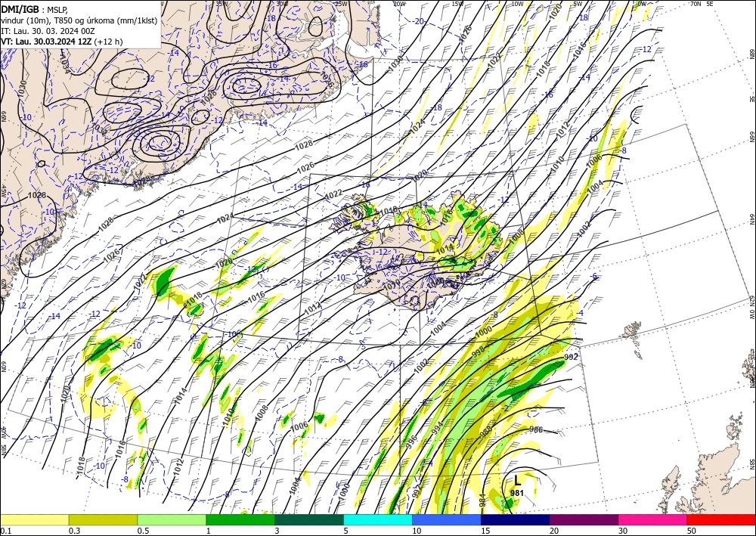Screen dimensions: 756x536
Task: Click the 64N latitude label on right edge
Action: (751, 219)
